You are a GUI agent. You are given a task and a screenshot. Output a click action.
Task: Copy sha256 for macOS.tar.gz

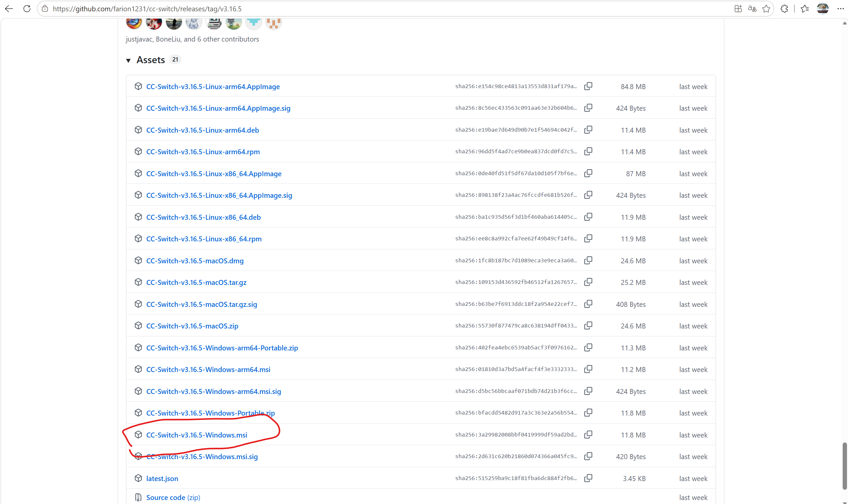588,282
